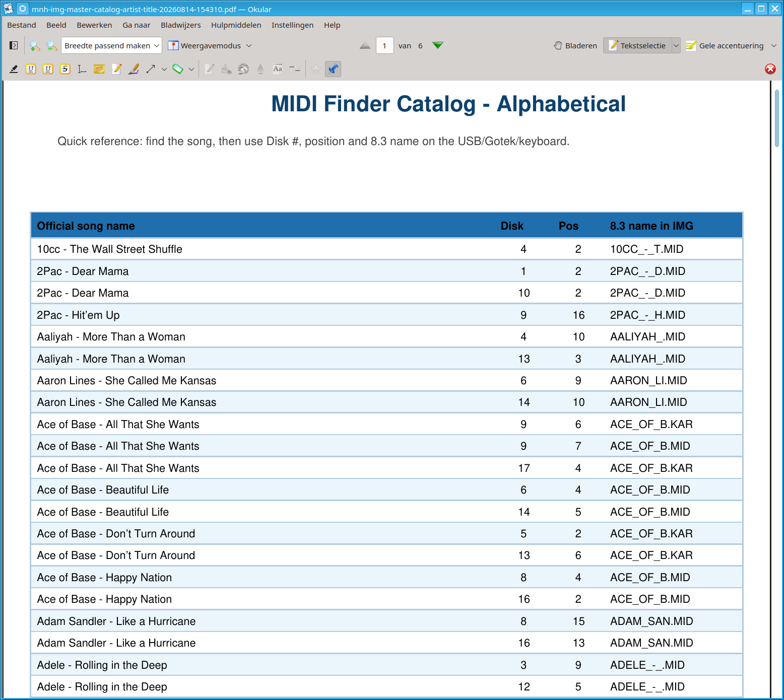Viewport: 784px width, 700px height.
Task: Click '2Pac - Hit'em Up' song name
Action: [78, 315]
